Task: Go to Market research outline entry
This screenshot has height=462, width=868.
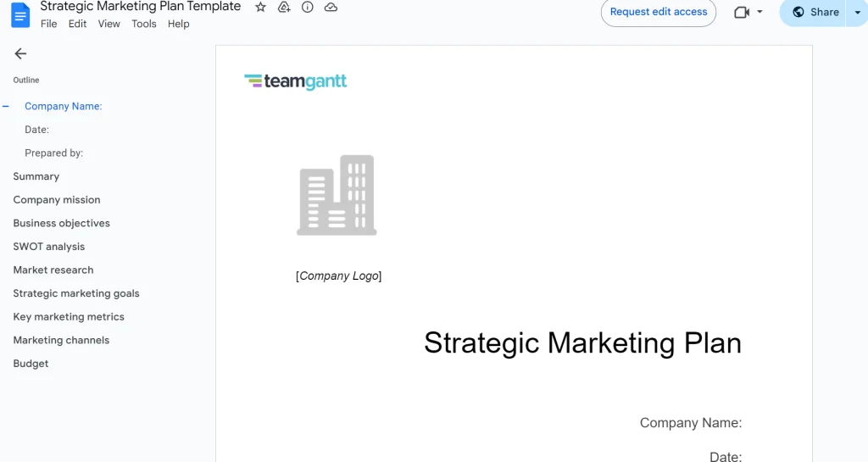Action: 53,270
